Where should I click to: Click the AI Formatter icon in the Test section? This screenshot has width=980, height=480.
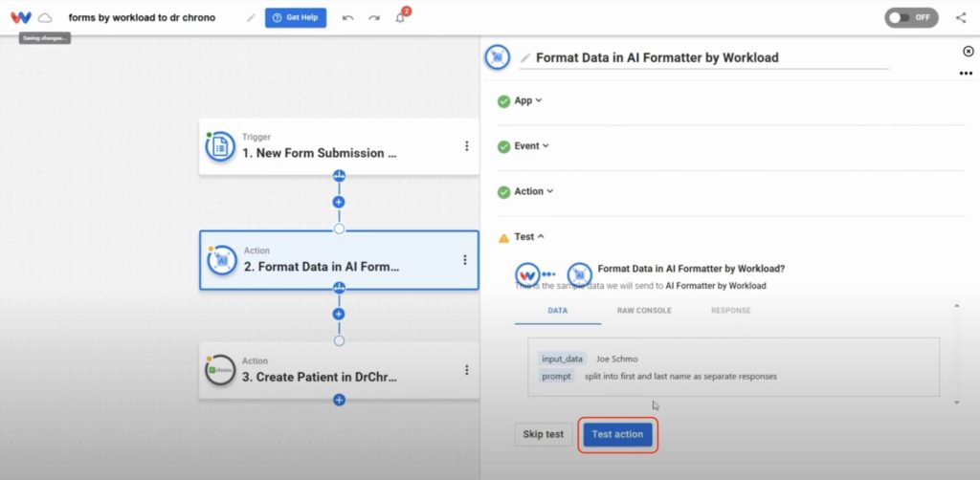pos(579,274)
